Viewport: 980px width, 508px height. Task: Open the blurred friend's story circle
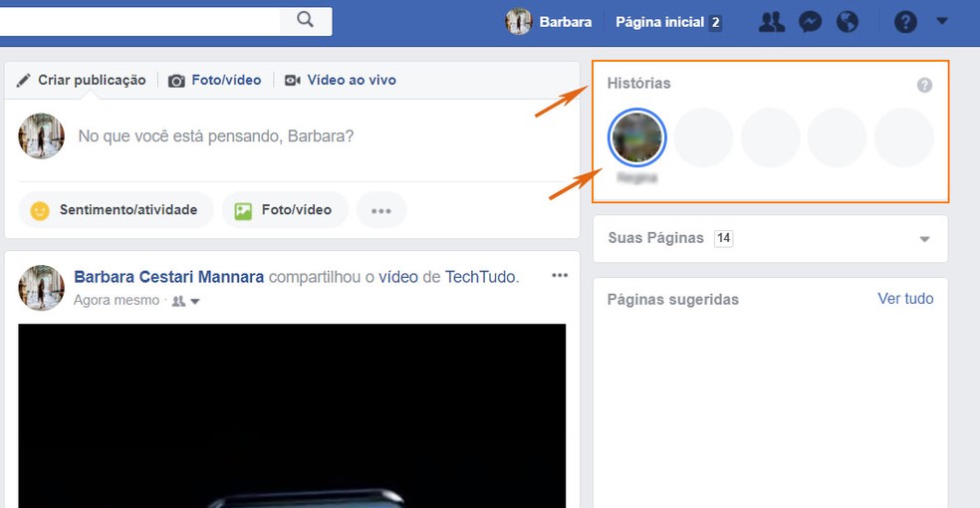(636, 137)
